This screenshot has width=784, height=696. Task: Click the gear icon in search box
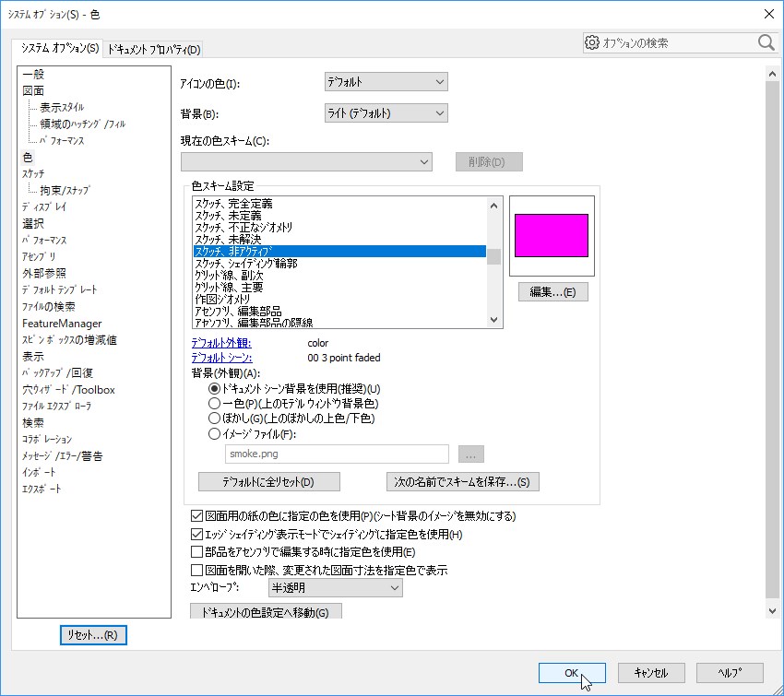(x=592, y=42)
